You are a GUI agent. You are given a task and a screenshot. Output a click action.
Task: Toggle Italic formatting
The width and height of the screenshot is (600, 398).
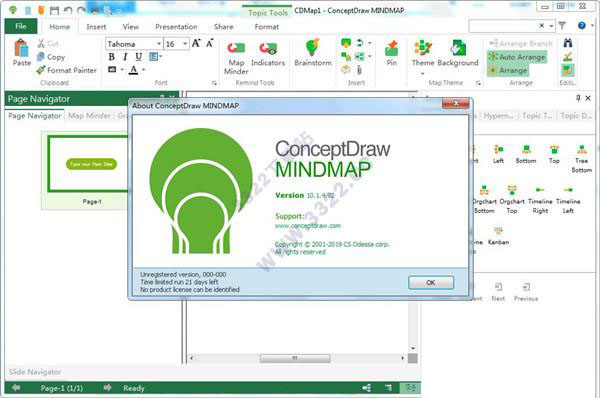[125, 57]
